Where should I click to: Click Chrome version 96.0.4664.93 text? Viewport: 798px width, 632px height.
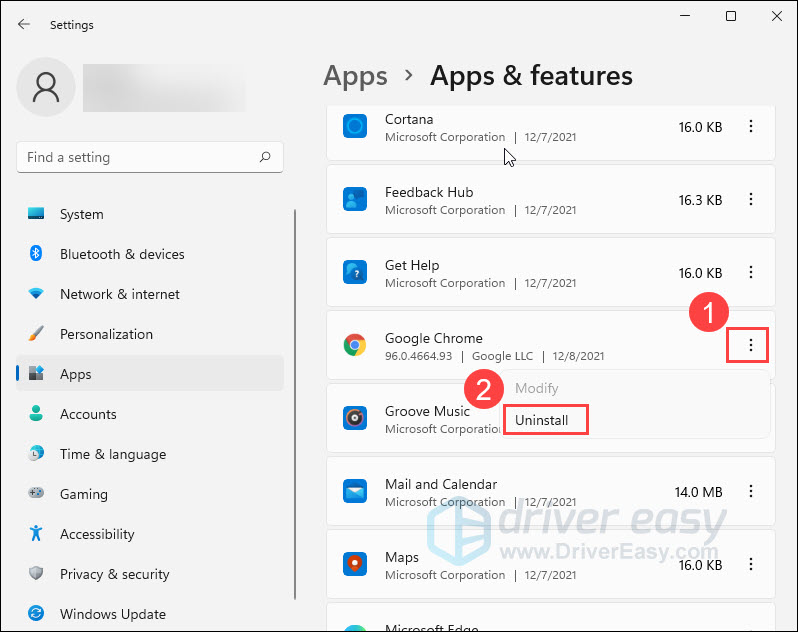click(x=418, y=356)
